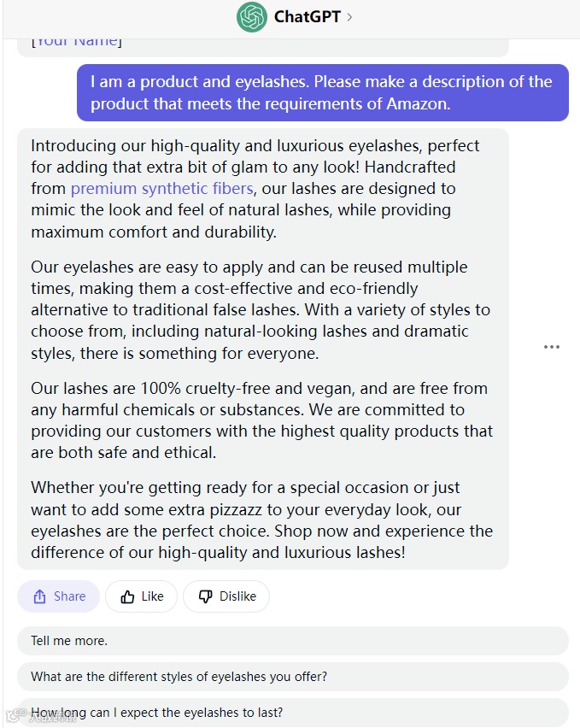Select the 'How long can I expect' suggestion

pyautogui.click(x=293, y=713)
